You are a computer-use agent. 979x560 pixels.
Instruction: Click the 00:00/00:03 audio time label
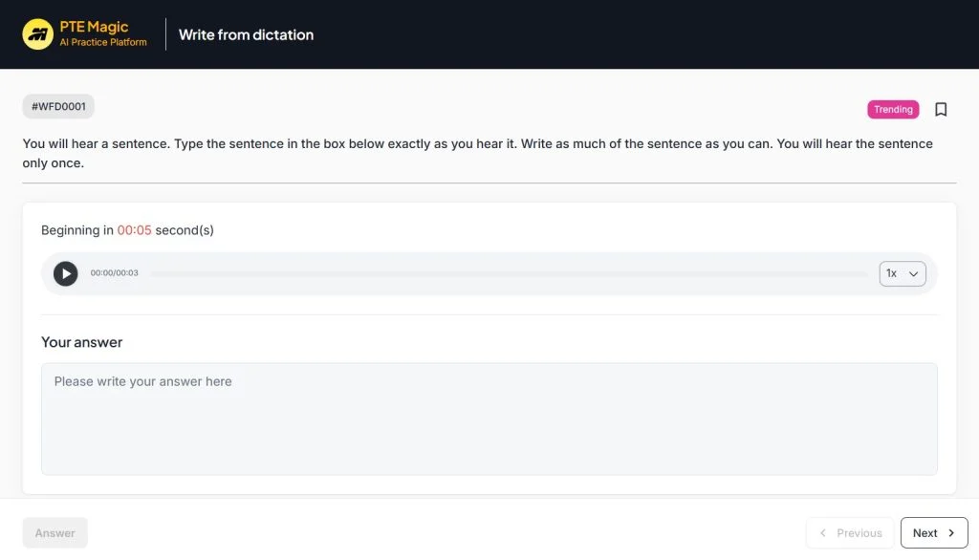tap(115, 274)
